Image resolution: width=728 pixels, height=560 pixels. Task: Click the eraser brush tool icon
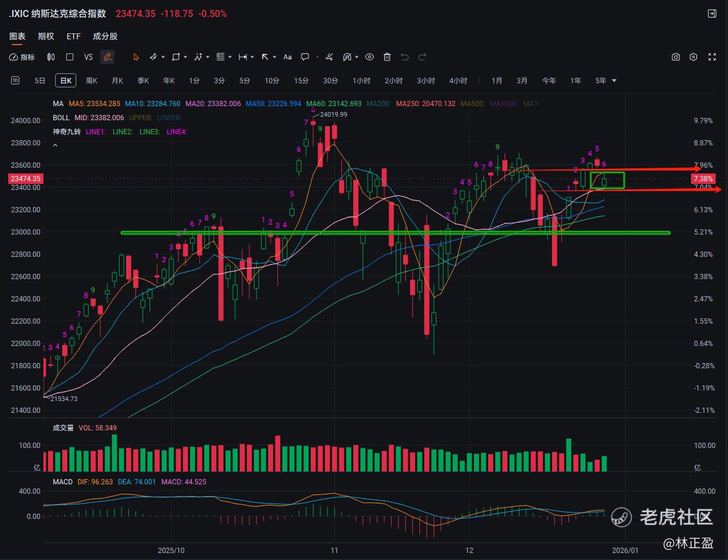click(330, 57)
